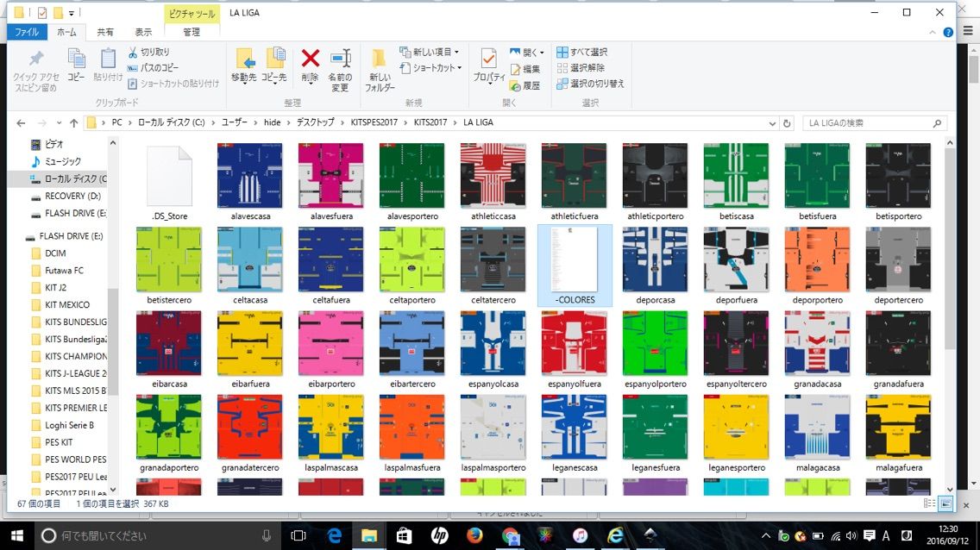Viewport: 980px width, 550px height.
Task: Open New item (新しい項目) dropdown
Action: (430, 52)
